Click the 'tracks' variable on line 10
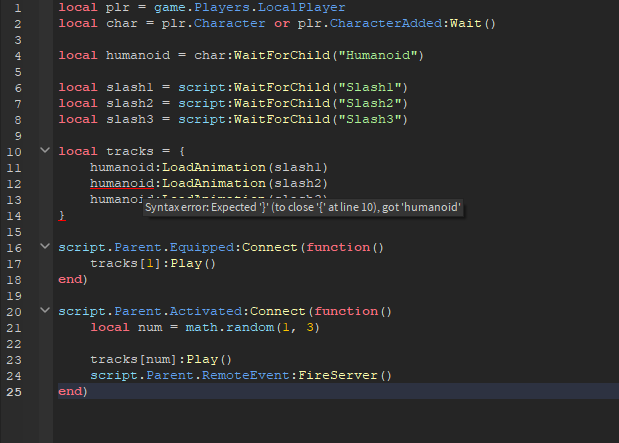619x443 pixels. pos(130,151)
